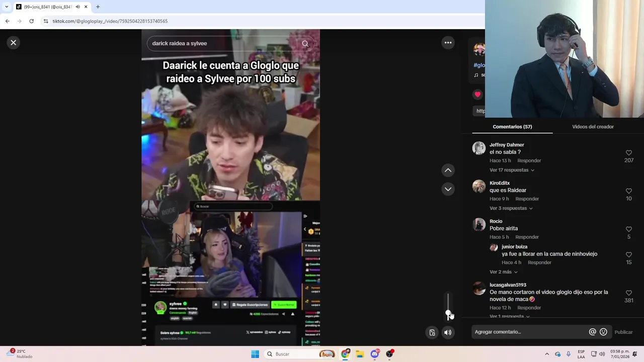Screen dimensions: 644x362
Task: Click username lucasgalvan5193
Action: point(508,285)
